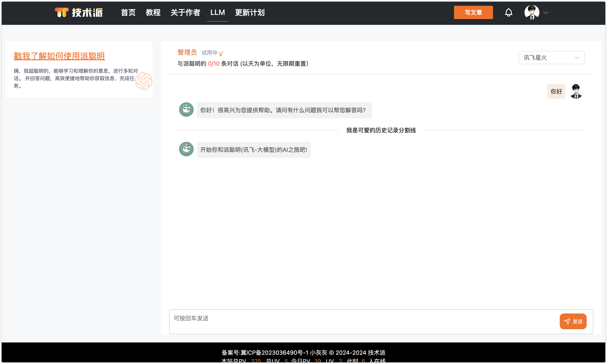The width and height of the screenshot is (607, 364).
Task: Click the OpenAI-style logo in sidebar card
Action: 144,81
